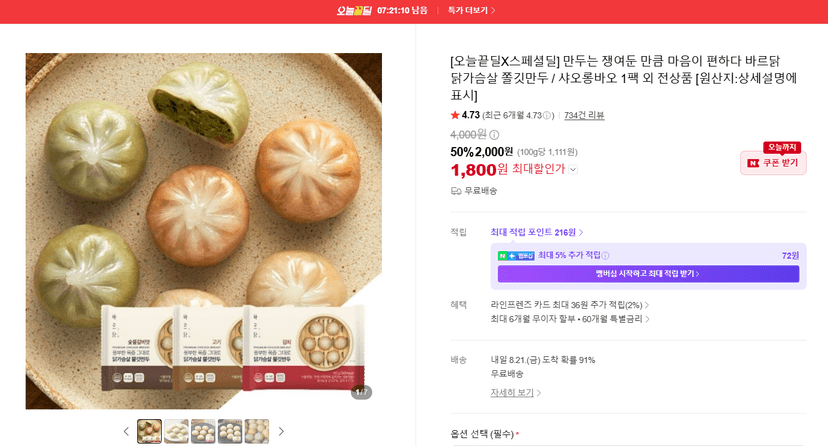Click 멤버십 시작하고 최대 적립 받기 button

click(x=648, y=273)
